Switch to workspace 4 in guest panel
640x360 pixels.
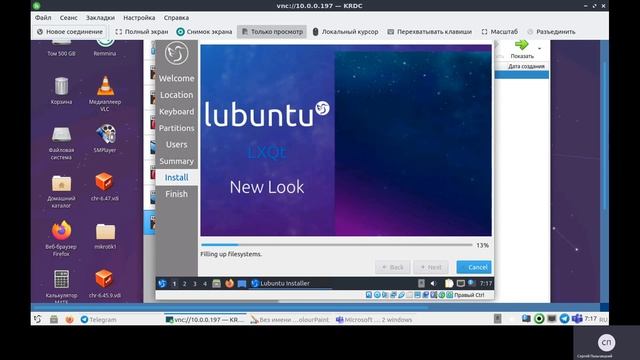point(205,283)
